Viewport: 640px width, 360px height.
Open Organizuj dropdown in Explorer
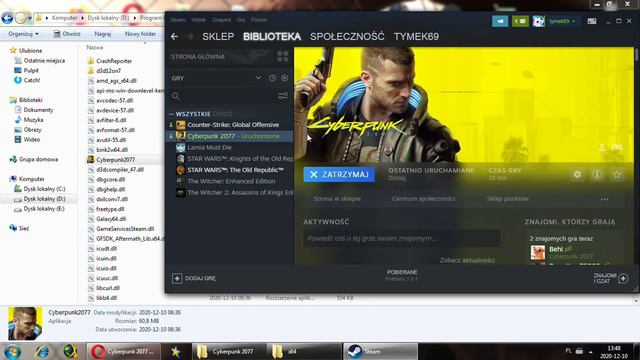[23, 34]
